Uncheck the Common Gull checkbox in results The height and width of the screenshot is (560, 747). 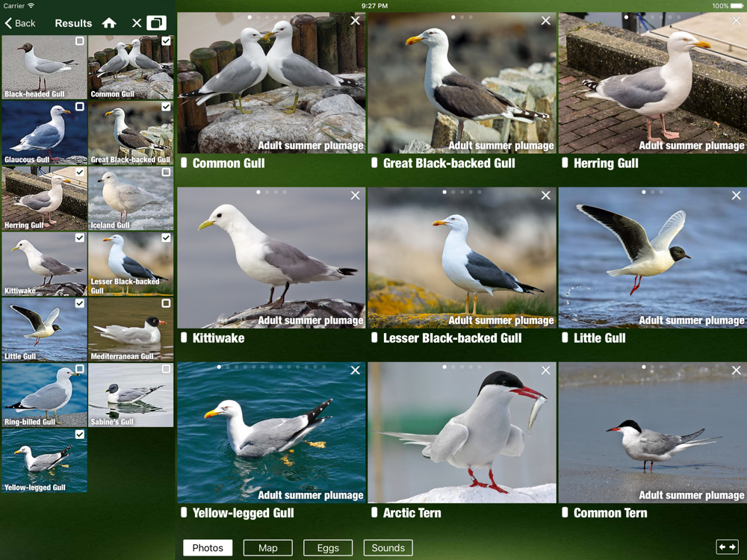coord(166,41)
